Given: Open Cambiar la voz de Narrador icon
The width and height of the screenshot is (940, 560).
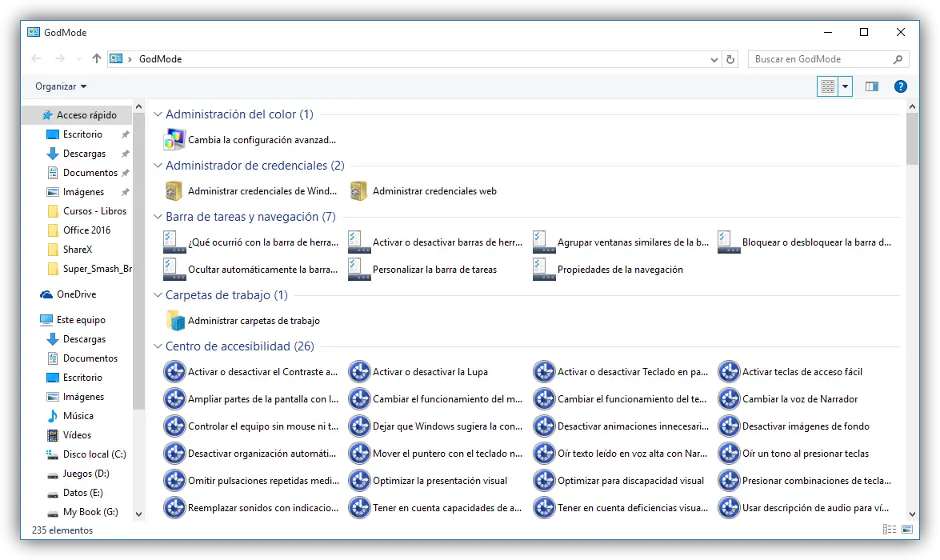Looking at the screenshot, I should tap(729, 398).
